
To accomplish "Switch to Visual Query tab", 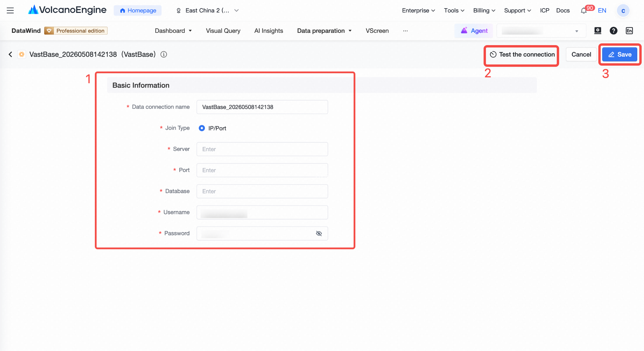I will (223, 31).
